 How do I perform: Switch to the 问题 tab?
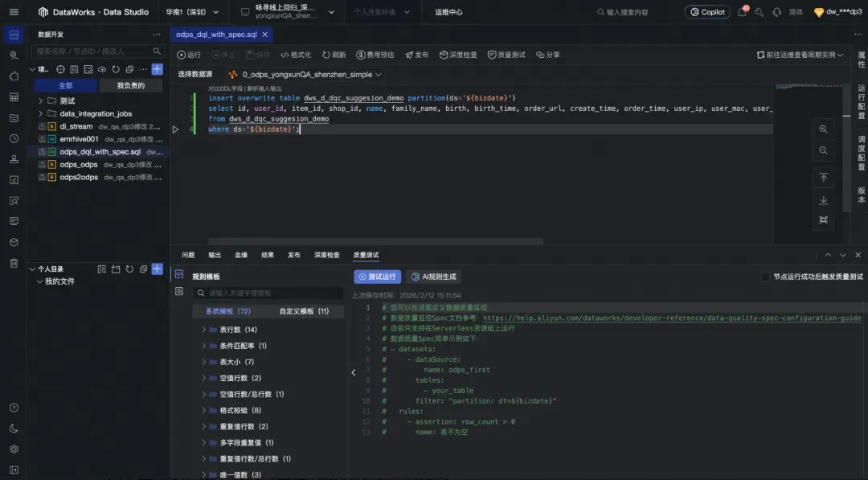coord(188,255)
